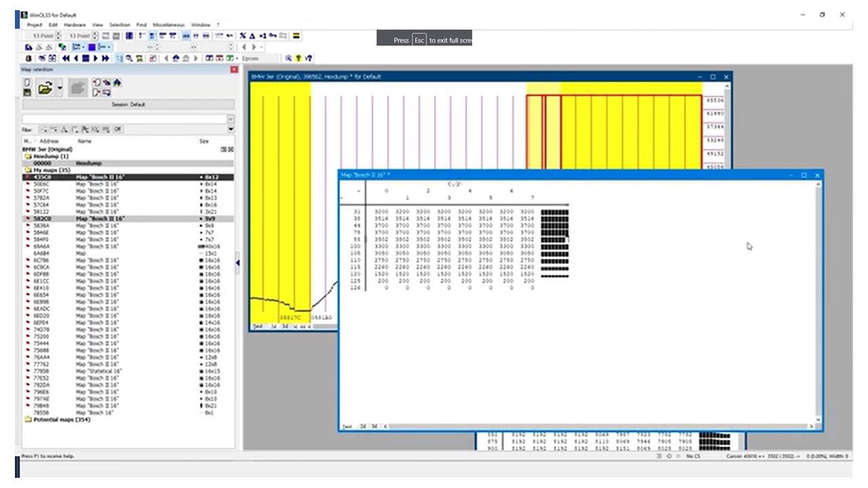This screenshot has width=868, height=488.
Task: Select map at address 582C0
Action: point(41,219)
